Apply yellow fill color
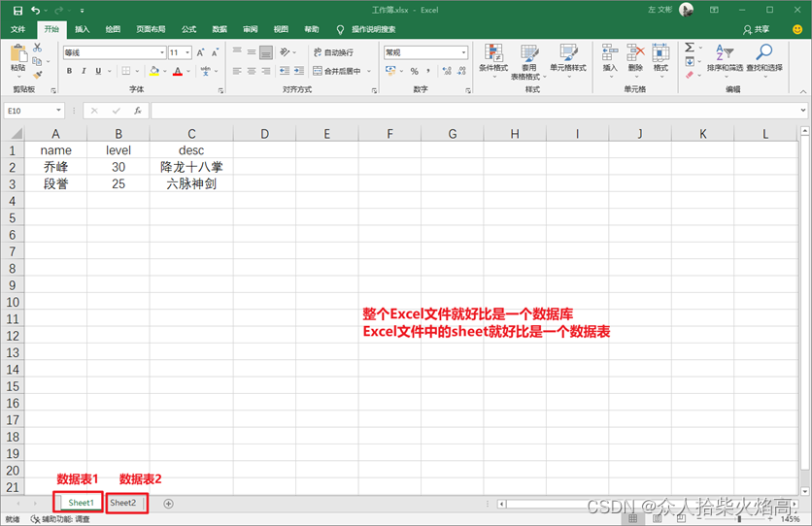Viewport: 812px width, 526px height. tap(153, 71)
